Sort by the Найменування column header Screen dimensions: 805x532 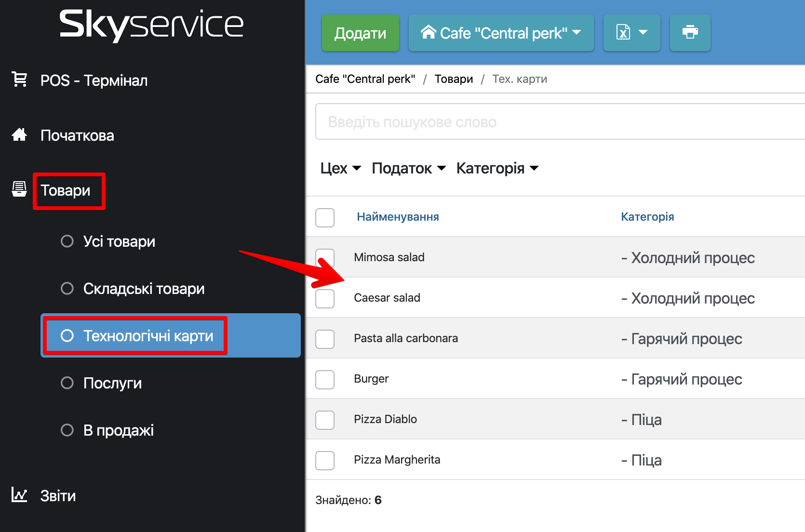point(398,217)
